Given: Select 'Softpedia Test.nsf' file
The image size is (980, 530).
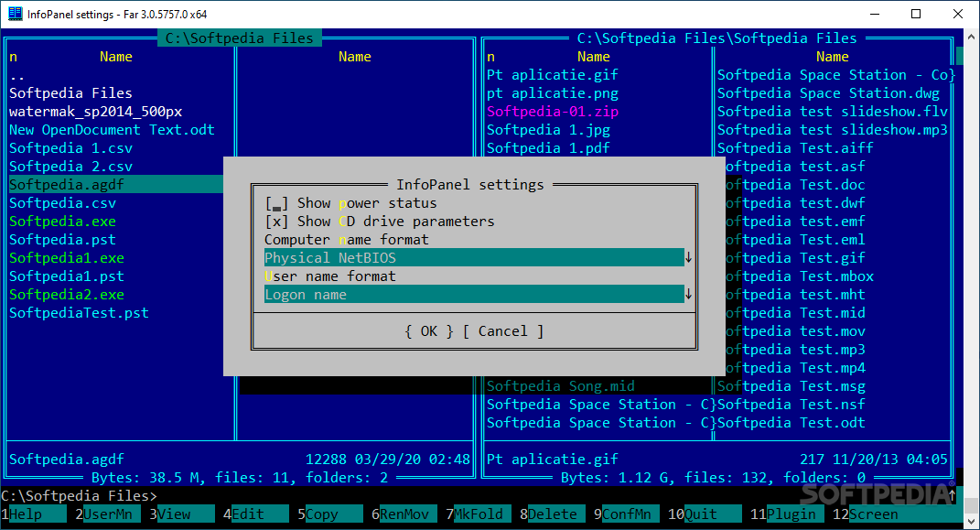Looking at the screenshot, I should pyautogui.click(x=792, y=405).
